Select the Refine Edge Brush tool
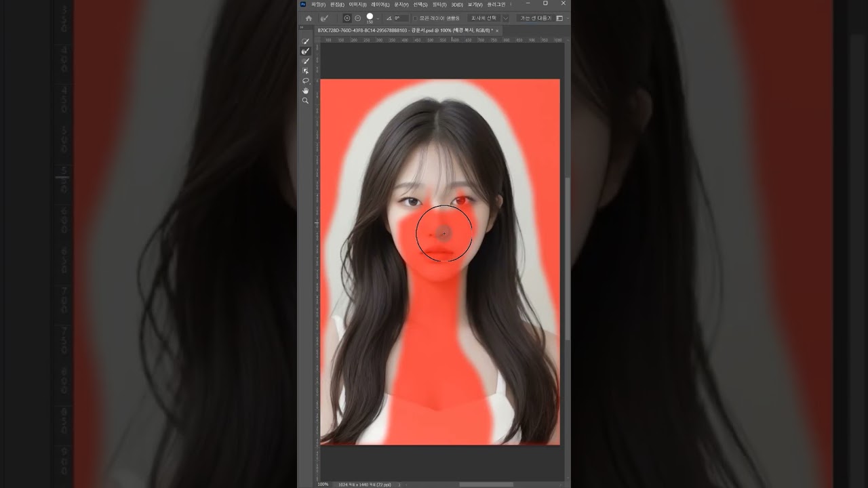868x488 pixels. tap(305, 52)
